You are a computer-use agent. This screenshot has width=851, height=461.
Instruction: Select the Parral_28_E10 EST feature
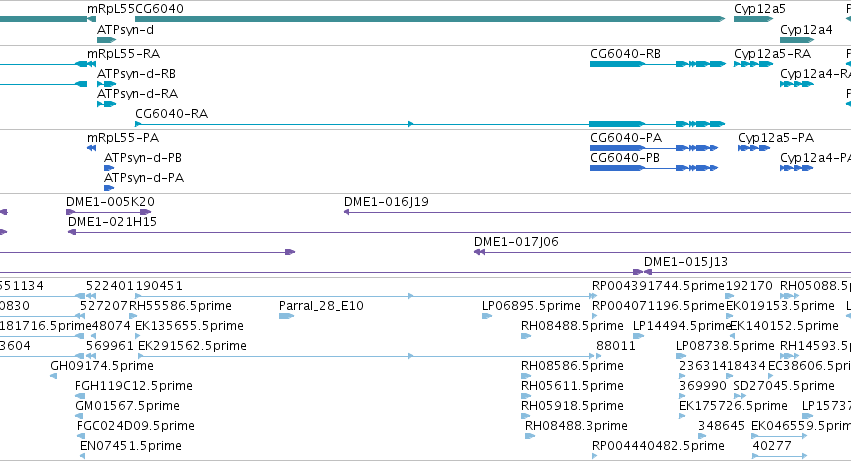[286, 316]
